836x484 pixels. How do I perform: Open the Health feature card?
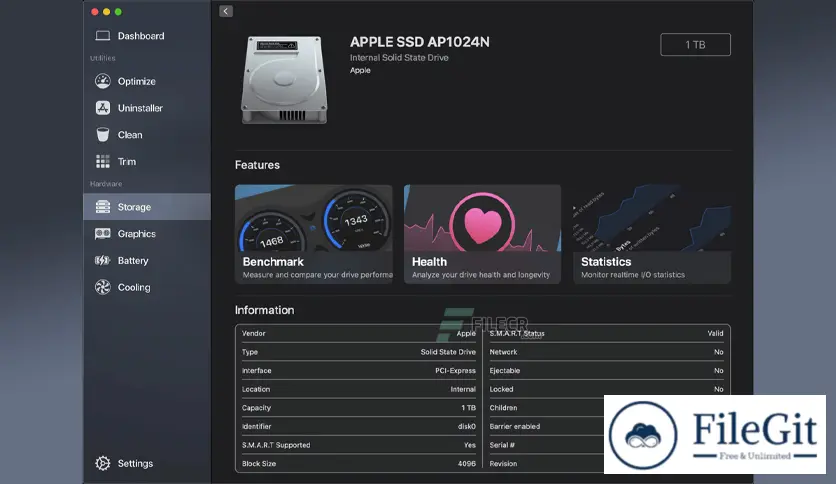tap(482, 234)
